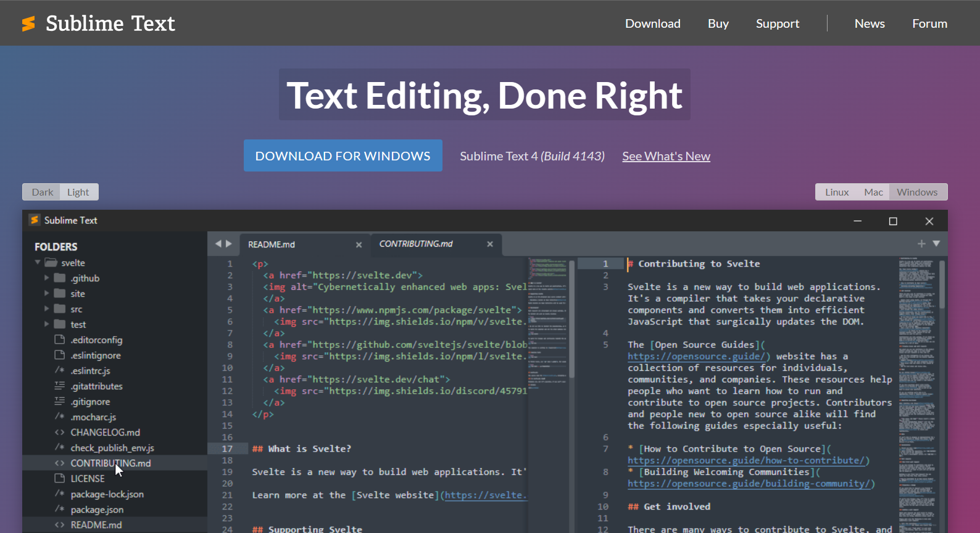The height and width of the screenshot is (533, 980).
Task: Click the "## What is Svelte?" heading
Action: pyautogui.click(x=301, y=448)
